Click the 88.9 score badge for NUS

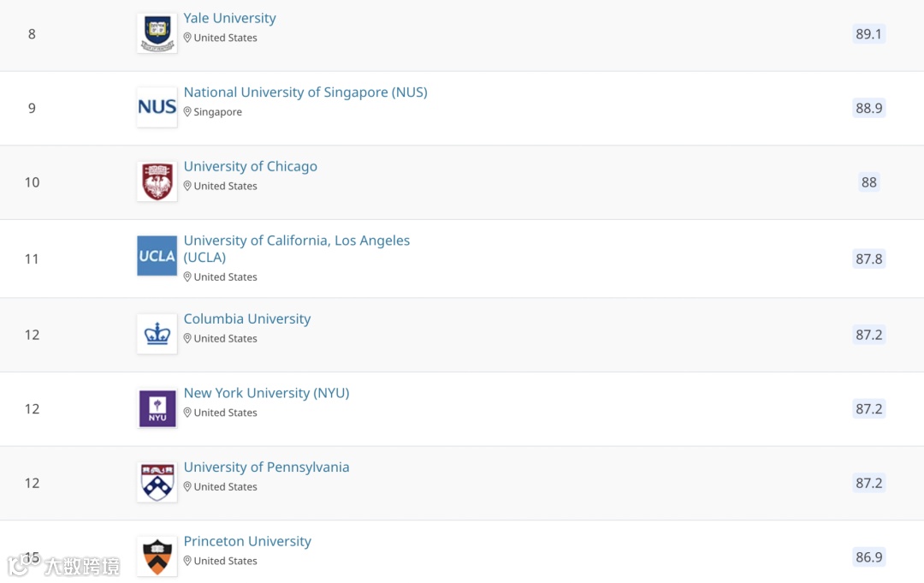point(868,108)
